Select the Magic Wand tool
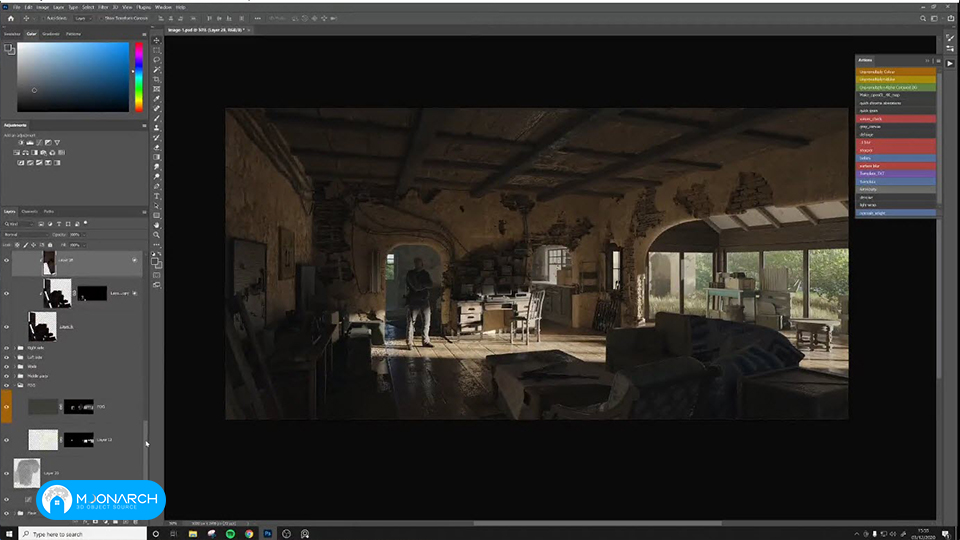Image resolution: width=960 pixels, height=540 pixels. tap(157, 70)
